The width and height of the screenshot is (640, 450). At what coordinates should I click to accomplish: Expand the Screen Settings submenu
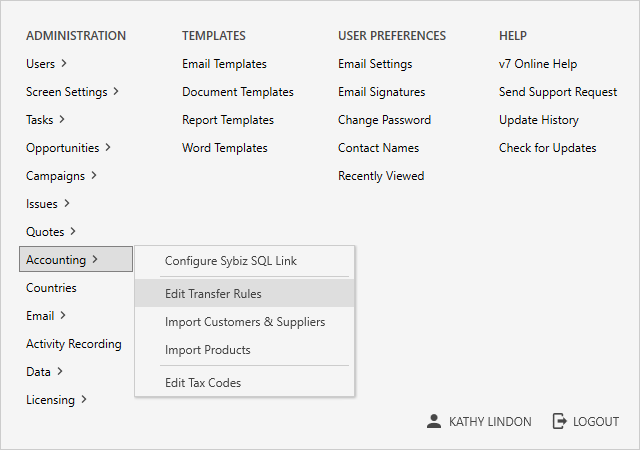click(x=72, y=92)
